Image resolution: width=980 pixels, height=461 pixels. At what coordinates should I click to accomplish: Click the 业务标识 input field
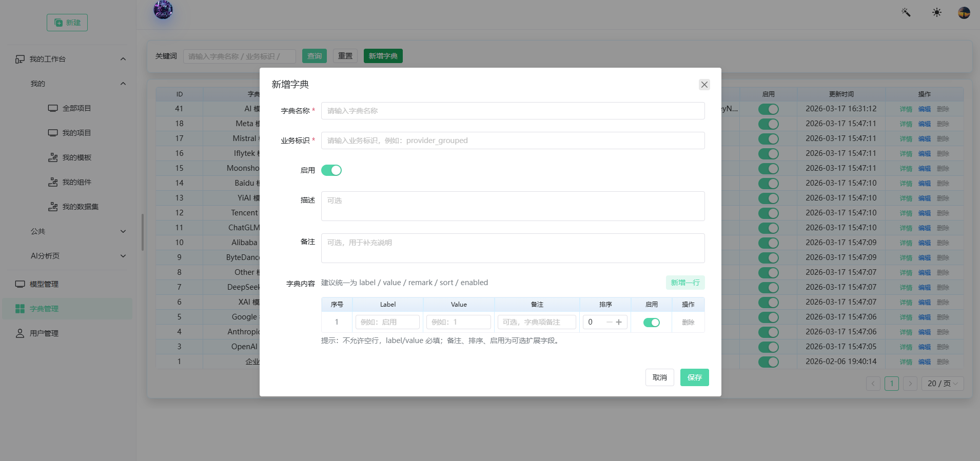513,141
